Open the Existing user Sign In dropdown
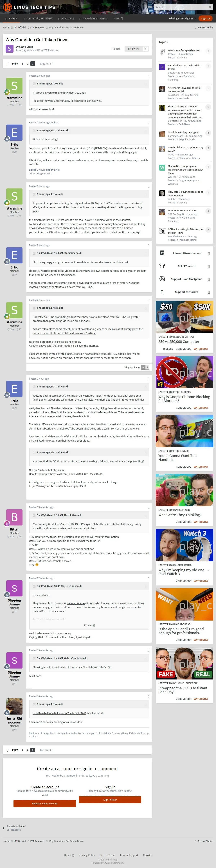 182,19
